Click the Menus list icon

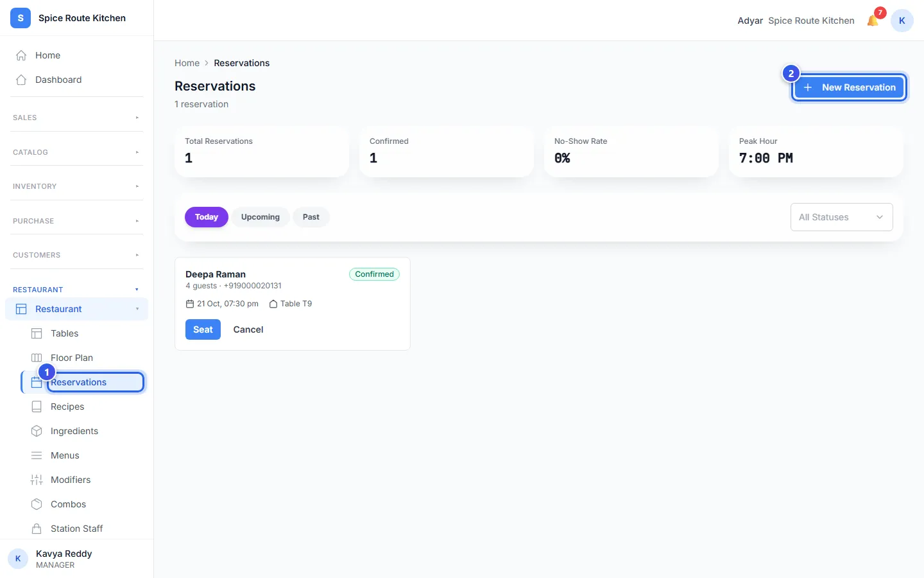[x=37, y=455]
